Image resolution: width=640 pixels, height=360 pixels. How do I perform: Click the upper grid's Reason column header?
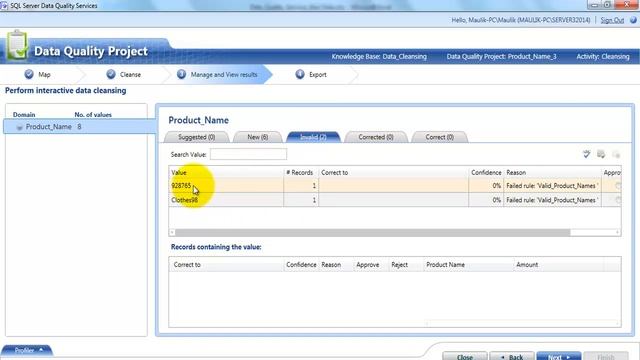pos(553,172)
